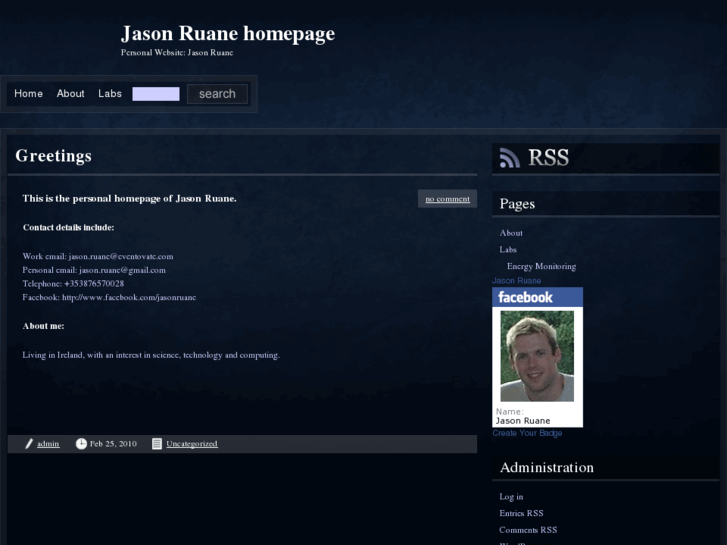727x545 pixels.
Task: Click the search text field
Action: point(156,94)
